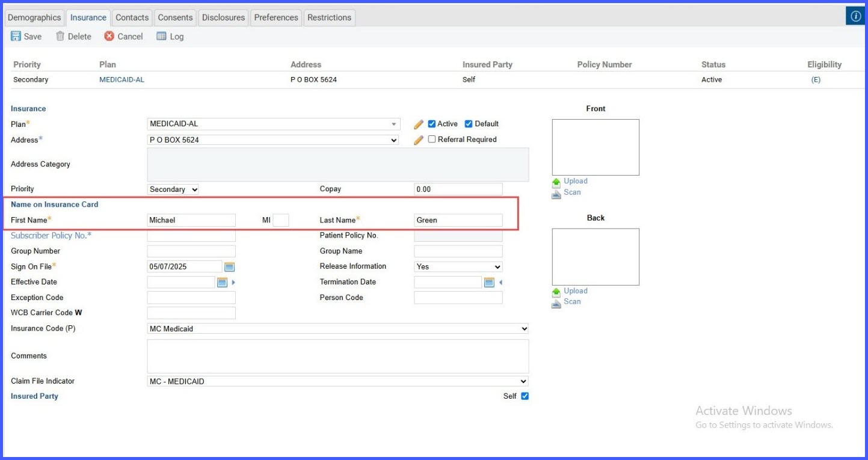Image resolution: width=868 pixels, height=460 pixels.
Task: Click the Group Number field
Action: 191,251
